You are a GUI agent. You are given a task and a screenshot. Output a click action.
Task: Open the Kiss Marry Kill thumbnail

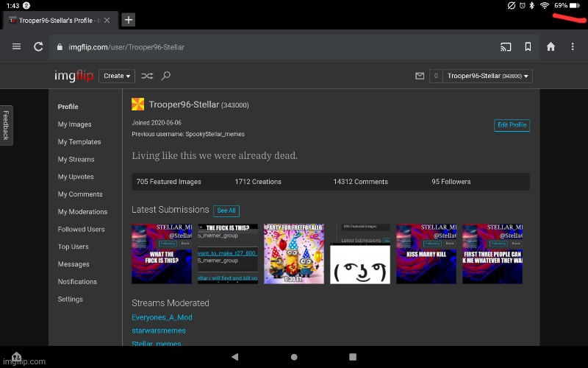tap(426, 254)
